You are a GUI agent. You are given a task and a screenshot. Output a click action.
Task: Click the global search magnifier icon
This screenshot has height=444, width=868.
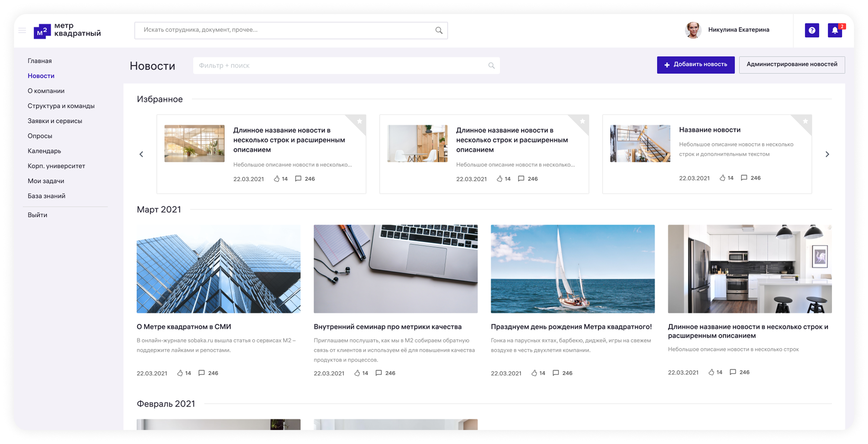439,30
